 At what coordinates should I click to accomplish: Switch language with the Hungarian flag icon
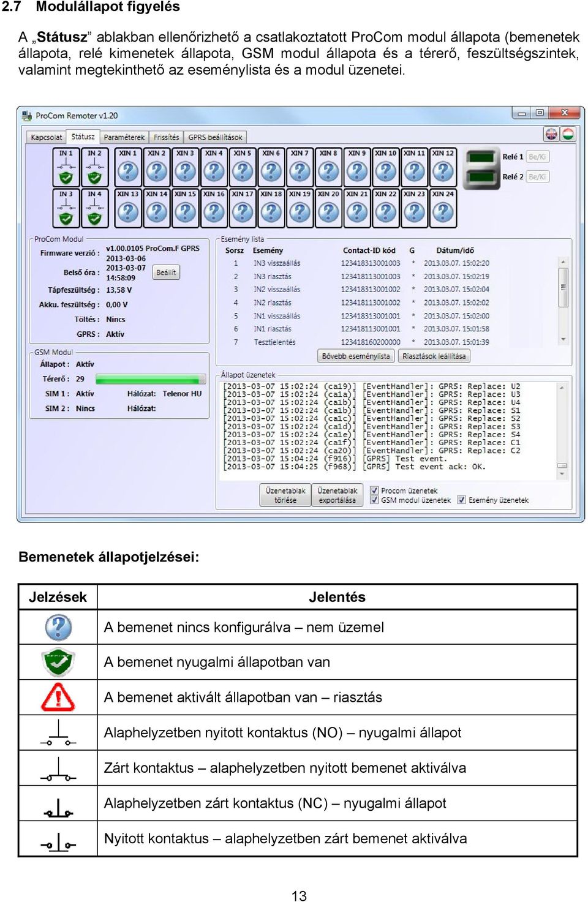(x=568, y=134)
